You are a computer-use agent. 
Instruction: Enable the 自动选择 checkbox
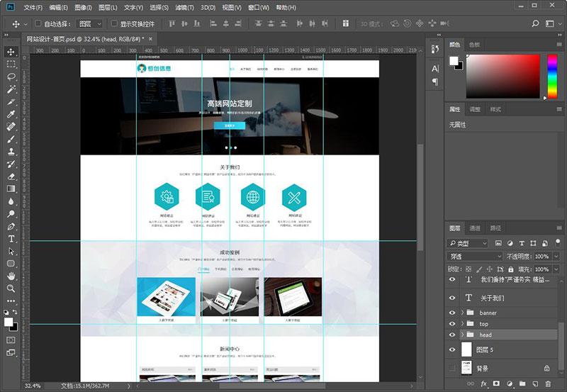point(38,23)
